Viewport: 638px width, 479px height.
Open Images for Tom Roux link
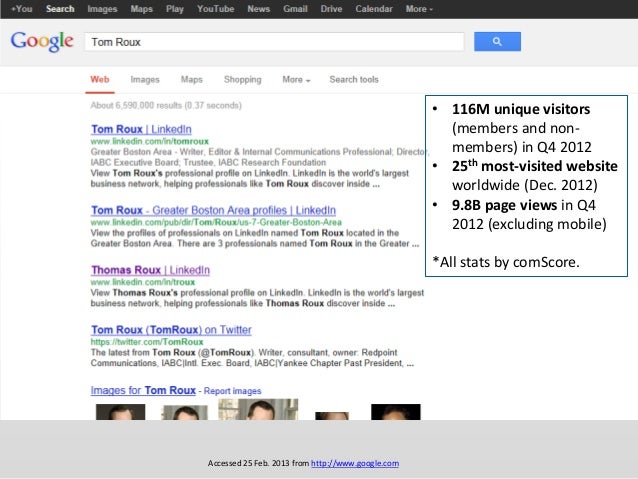143,390
